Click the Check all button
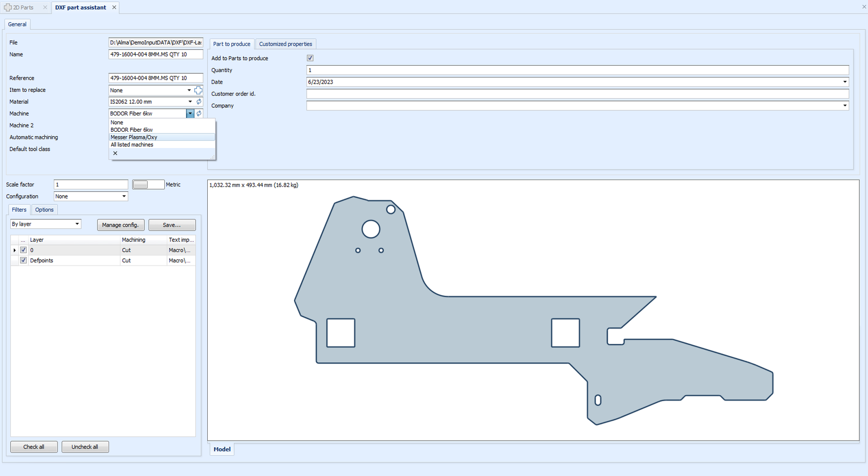 pyautogui.click(x=34, y=447)
